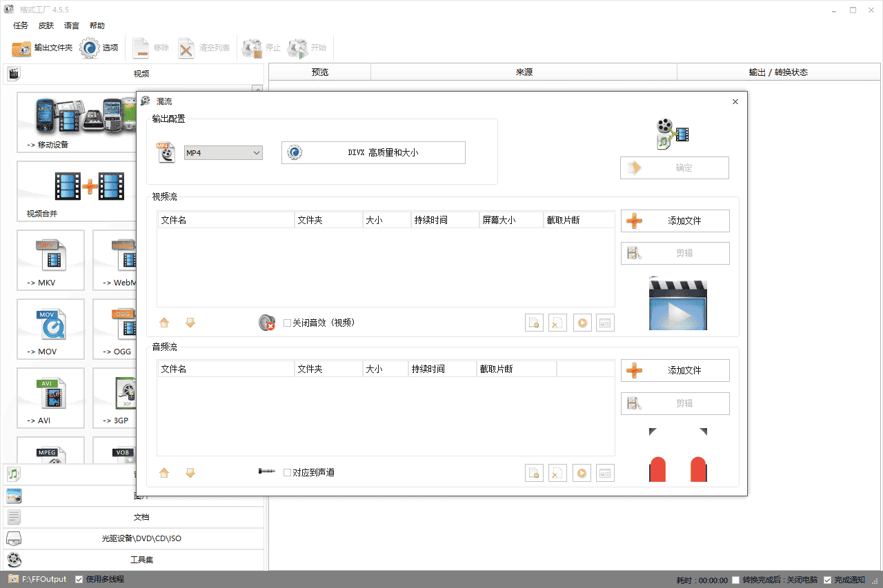This screenshot has width=883, height=588.
Task: Open the MP4 output format dropdown
Action: pyautogui.click(x=222, y=152)
